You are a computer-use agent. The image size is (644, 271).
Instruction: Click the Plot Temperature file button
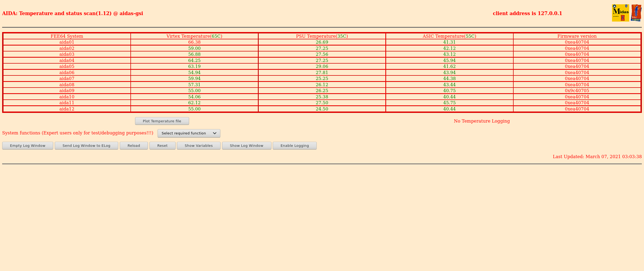click(x=162, y=121)
